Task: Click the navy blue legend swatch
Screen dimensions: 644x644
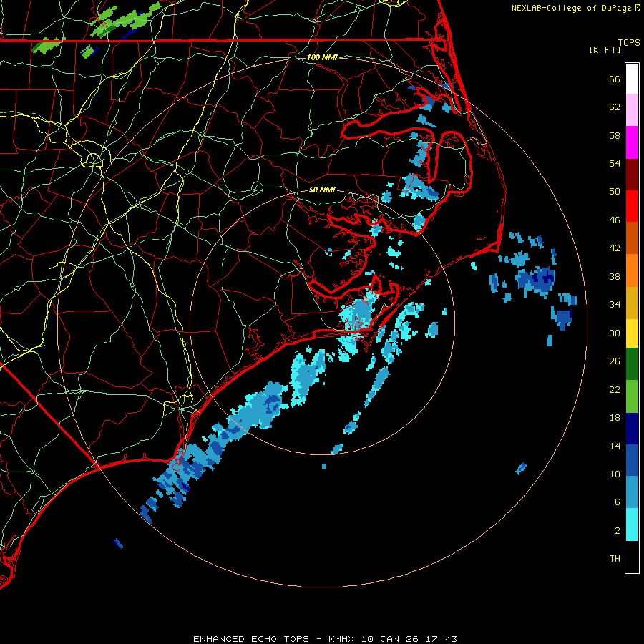Action: click(632, 429)
